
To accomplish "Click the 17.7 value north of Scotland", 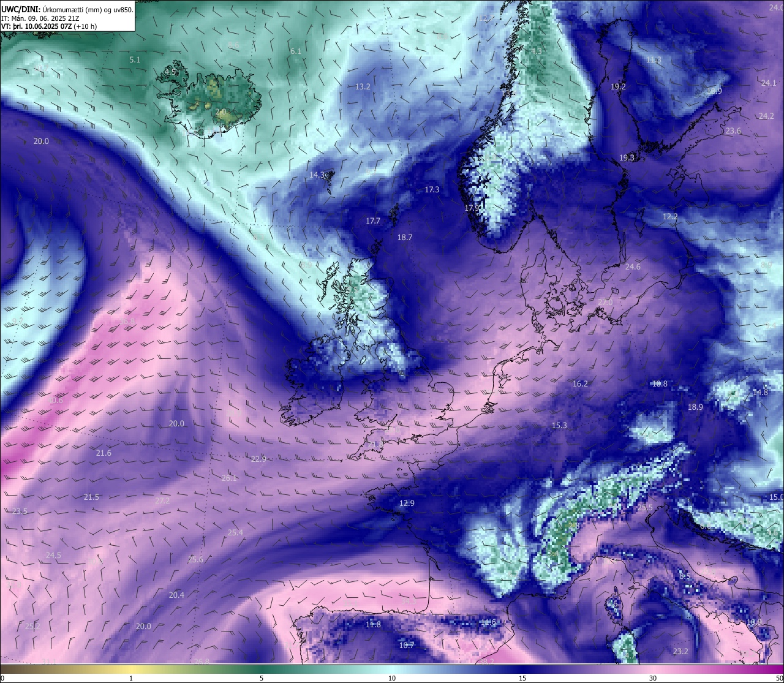I will [373, 221].
